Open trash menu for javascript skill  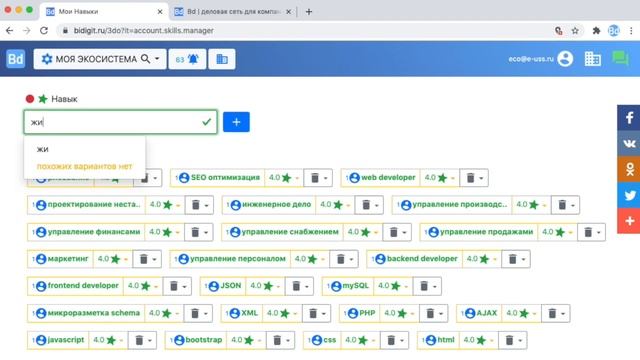pos(143,340)
